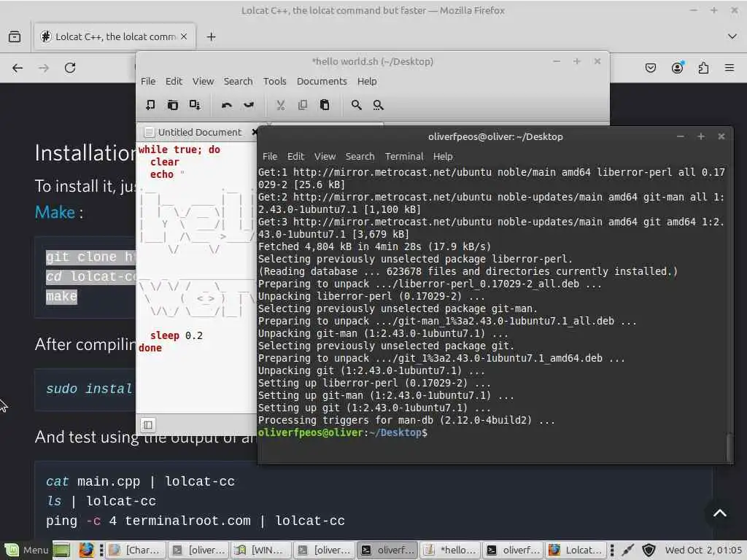Viewport: 747px width, 560px height.
Task: Click the highlighted 'make' code line on the webpage
Action: click(61, 296)
